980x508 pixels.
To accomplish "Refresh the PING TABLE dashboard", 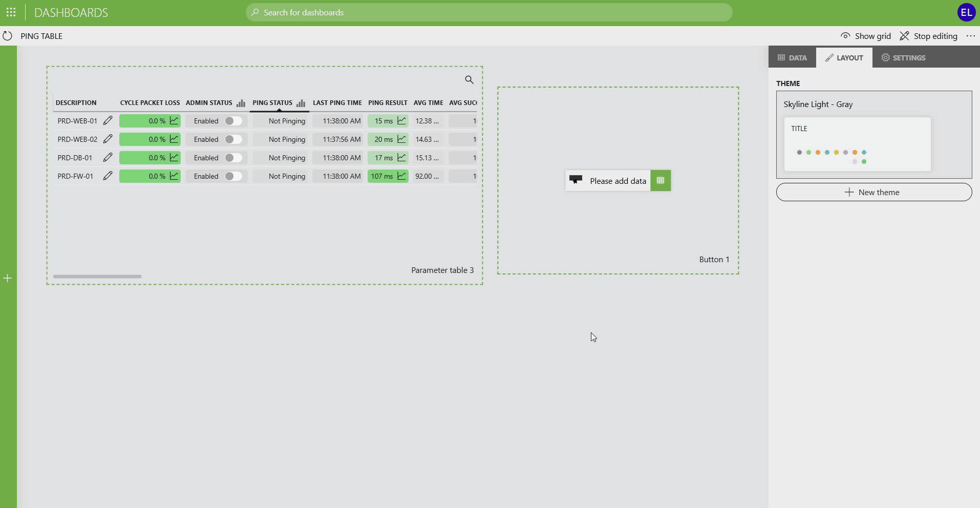I will point(7,36).
